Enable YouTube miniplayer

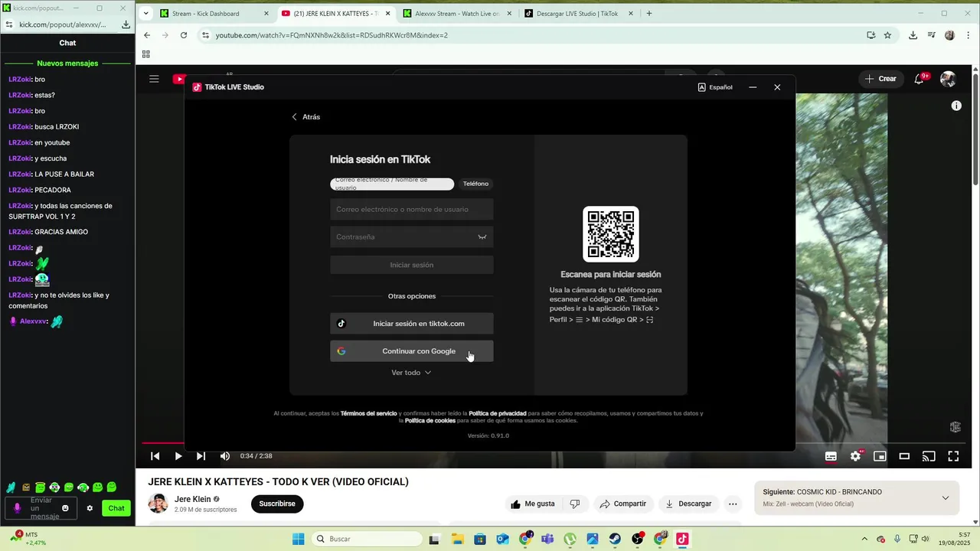click(x=880, y=456)
